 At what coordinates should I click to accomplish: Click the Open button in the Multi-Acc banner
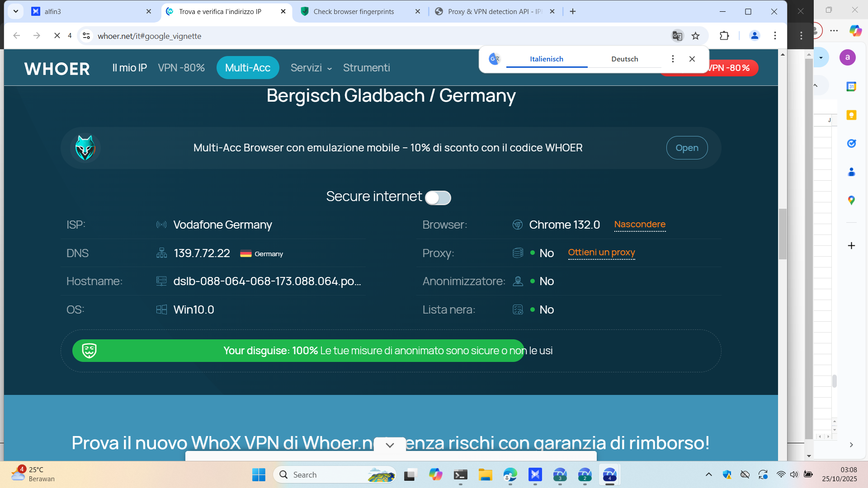pyautogui.click(x=687, y=148)
